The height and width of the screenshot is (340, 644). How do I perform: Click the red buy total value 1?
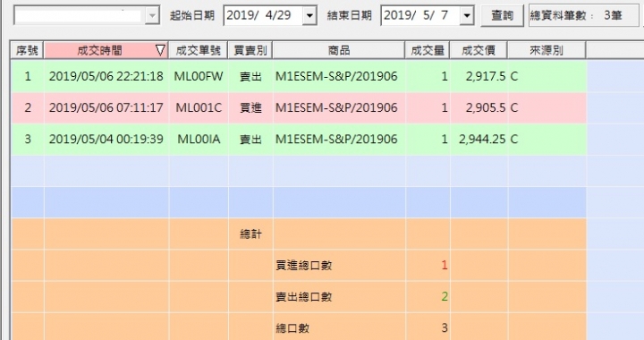pyautogui.click(x=444, y=265)
